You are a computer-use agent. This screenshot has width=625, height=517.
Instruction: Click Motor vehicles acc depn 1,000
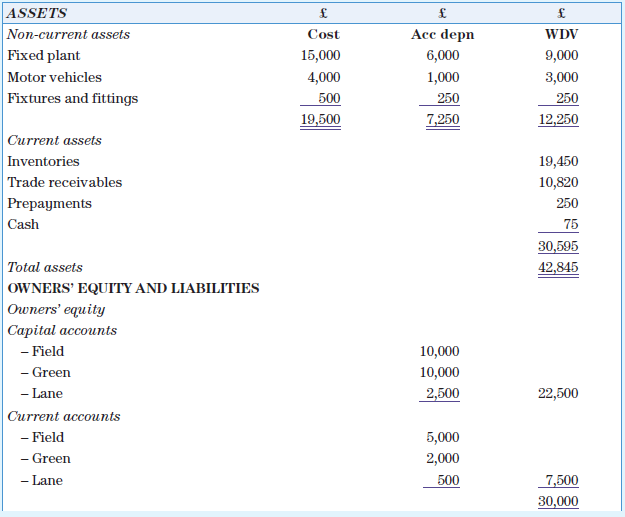pyautogui.click(x=443, y=77)
